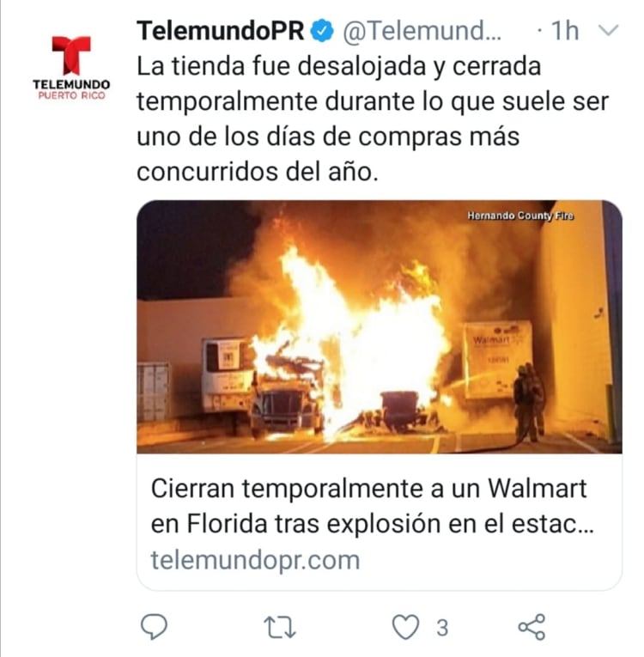Open the headline Cierran temporalmente a un Walmart

pyautogui.click(x=368, y=488)
